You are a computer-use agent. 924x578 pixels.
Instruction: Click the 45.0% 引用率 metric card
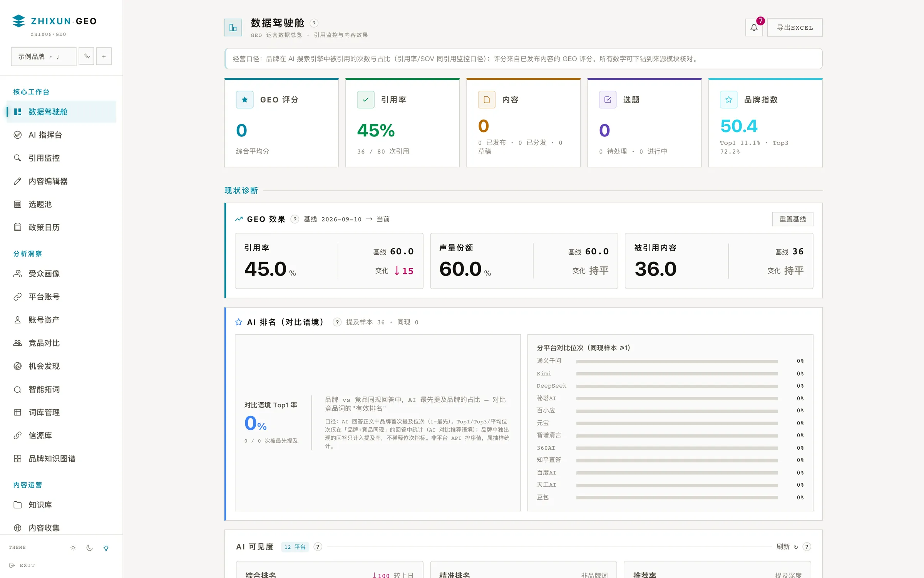point(329,261)
